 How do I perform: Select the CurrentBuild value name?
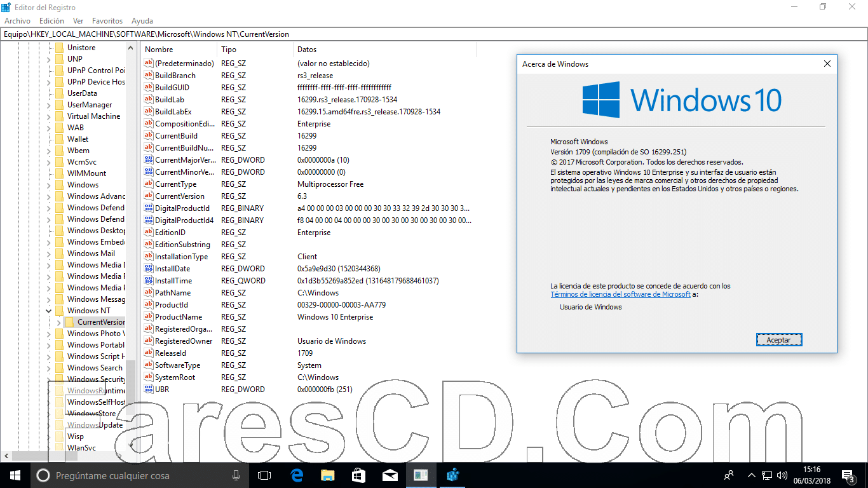pos(176,135)
